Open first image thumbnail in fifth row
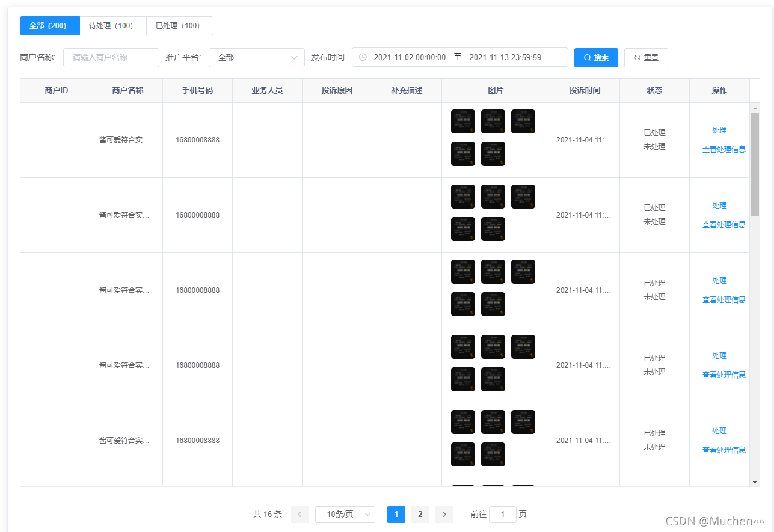The image size is (774, 532). pyautogui.click(x=463, y=422)
